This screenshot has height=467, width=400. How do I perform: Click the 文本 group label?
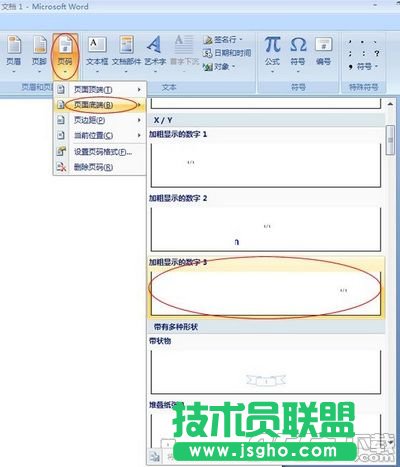(169, 87)
